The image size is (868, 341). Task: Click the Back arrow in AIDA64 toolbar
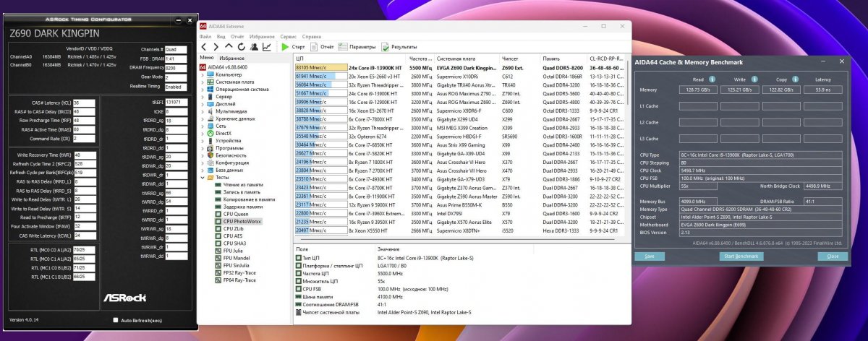click(205, 47)
